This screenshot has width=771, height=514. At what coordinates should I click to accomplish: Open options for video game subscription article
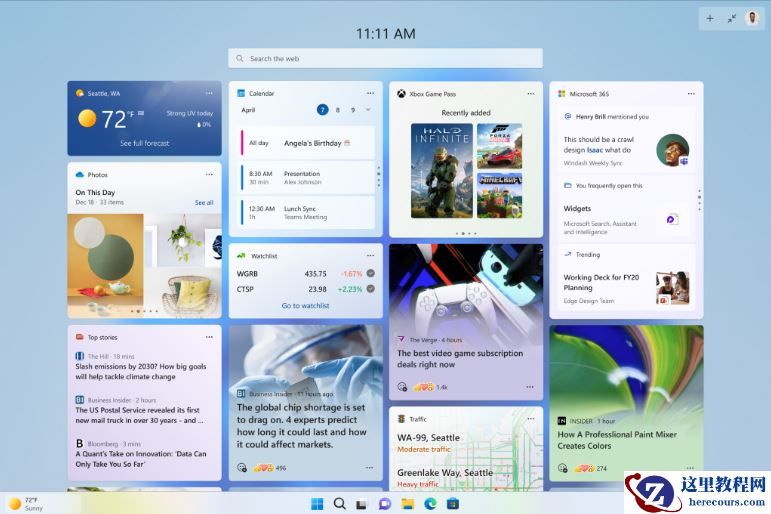tap(530, 387)
